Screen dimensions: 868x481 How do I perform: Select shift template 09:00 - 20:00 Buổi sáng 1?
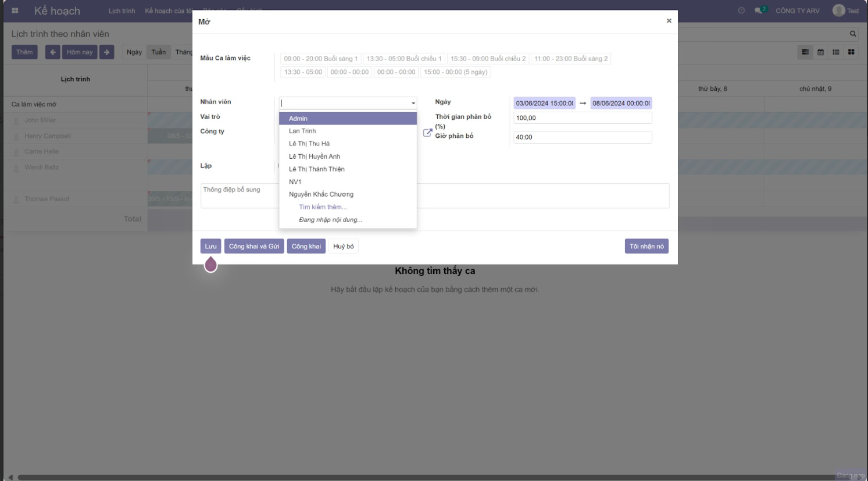(321, 59)
